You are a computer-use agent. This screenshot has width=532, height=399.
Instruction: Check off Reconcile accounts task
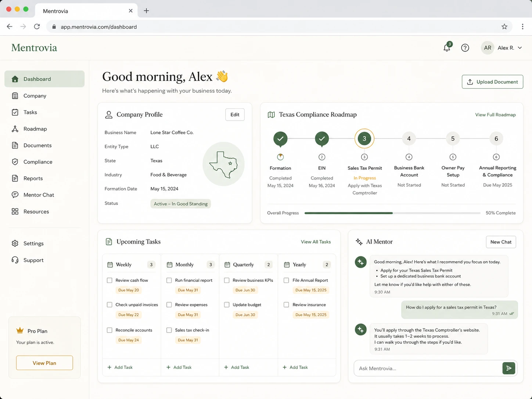click(x=109, y=330)
